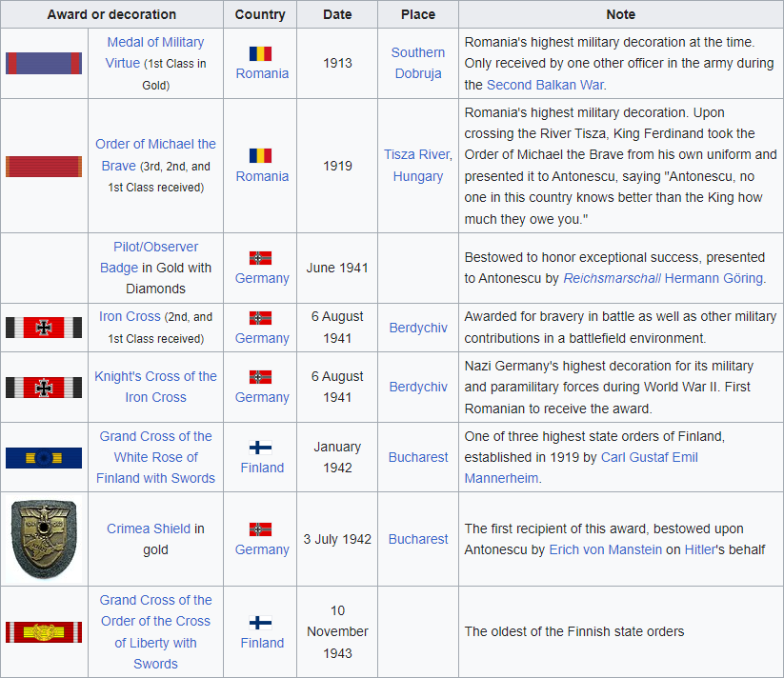Click German flag in Iron Cross 2nd/1st Class row
The width and height of the screenshot is (784, 678).
260,318
